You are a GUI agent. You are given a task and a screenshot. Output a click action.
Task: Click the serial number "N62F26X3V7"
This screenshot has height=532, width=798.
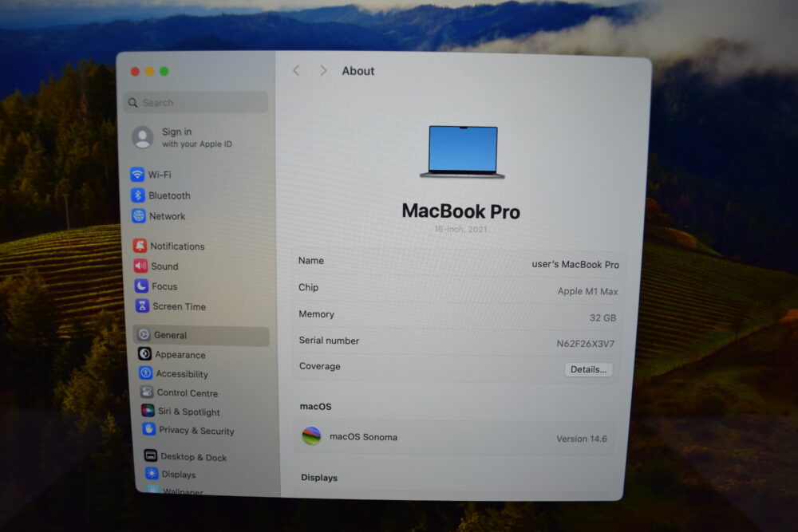(585, 343)
